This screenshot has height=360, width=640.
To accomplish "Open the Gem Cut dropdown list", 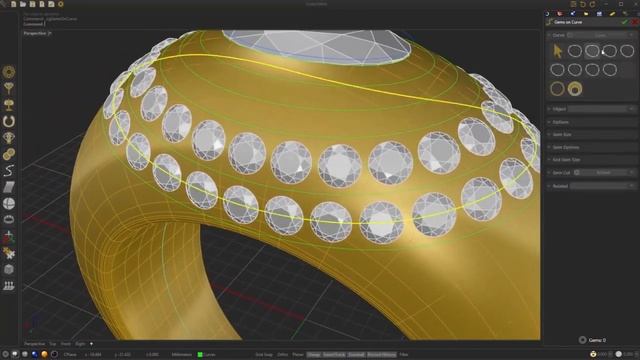I will 608,173.
